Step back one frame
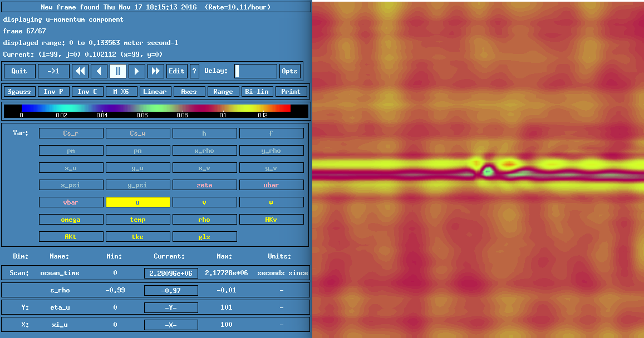This screenshot has height=338, width=644. (99, 71)
